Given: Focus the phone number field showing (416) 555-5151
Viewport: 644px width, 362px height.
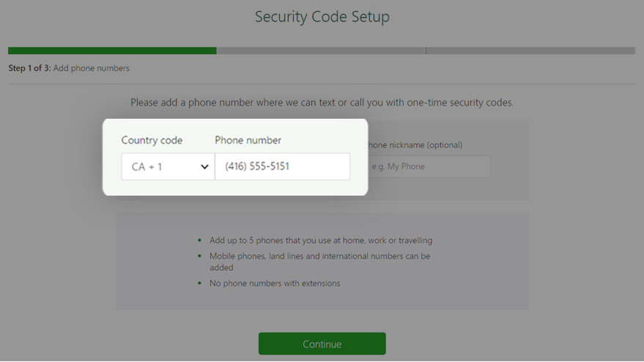Looking at the screenshot, I should pyautogui.click(x=283, y=166).
